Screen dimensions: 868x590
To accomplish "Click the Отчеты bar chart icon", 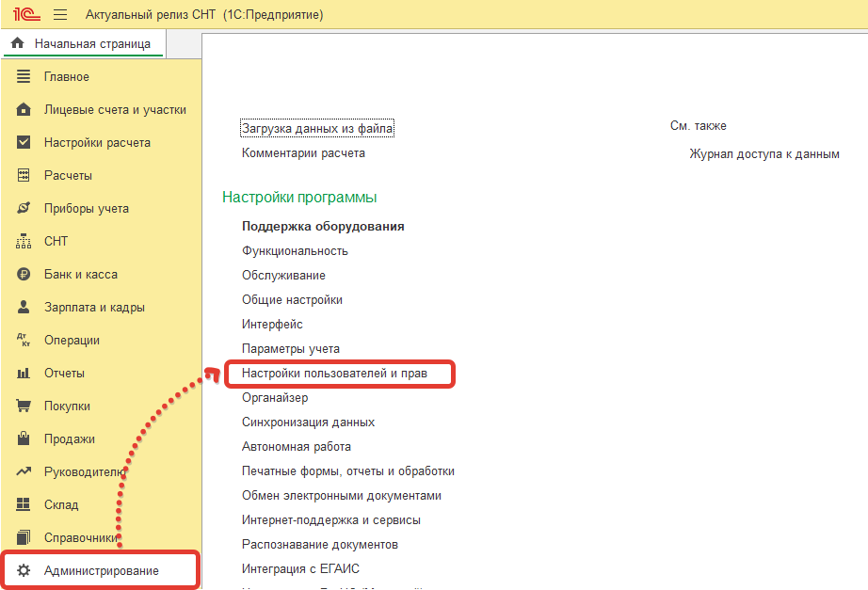I will point(24,373).
